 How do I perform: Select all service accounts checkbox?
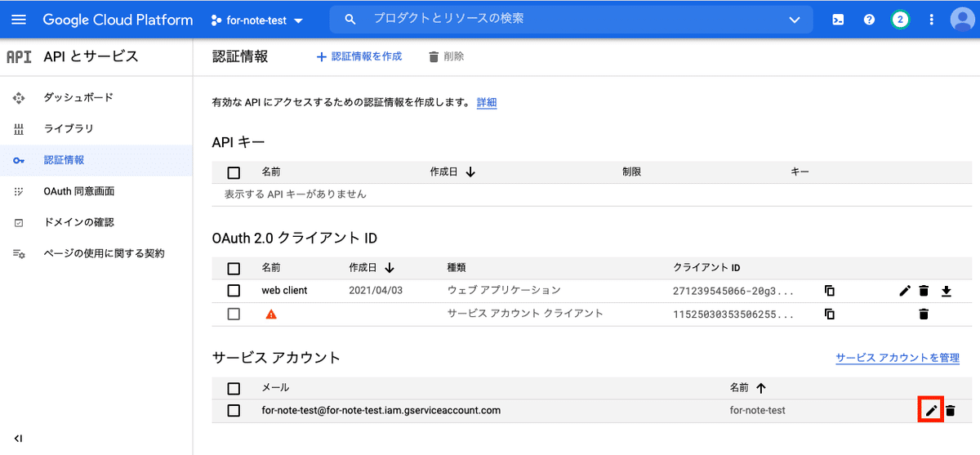coord(234,388)
